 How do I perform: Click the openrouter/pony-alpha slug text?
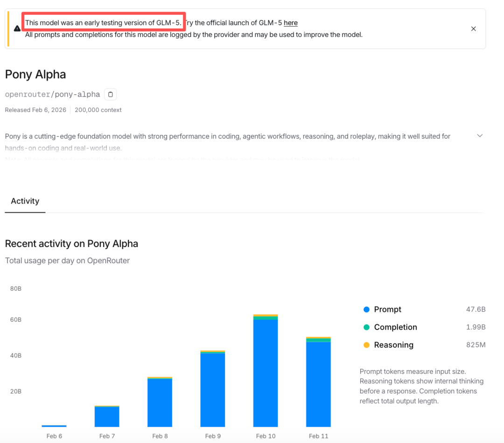pyautogui.click(x=52, y=94)
